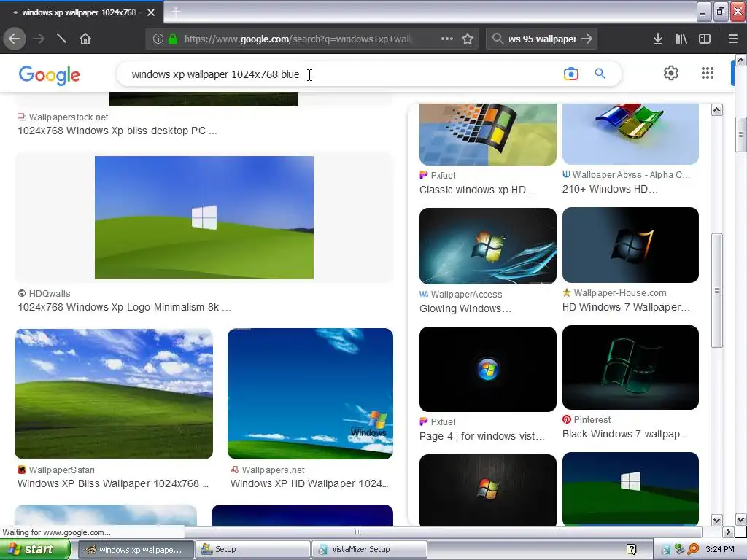Click the side panel vertical scrollbar thumb
Screen dimensions: 747x560
click(x=716, y=290)
